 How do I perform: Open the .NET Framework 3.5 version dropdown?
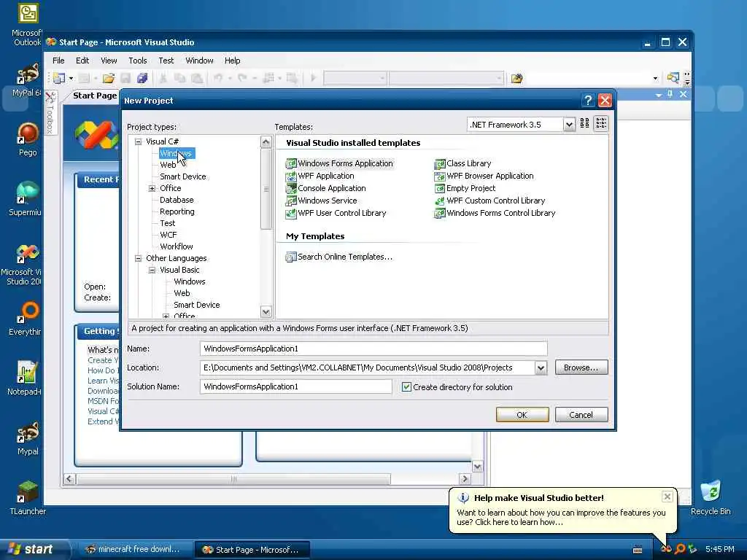(569, 125)
